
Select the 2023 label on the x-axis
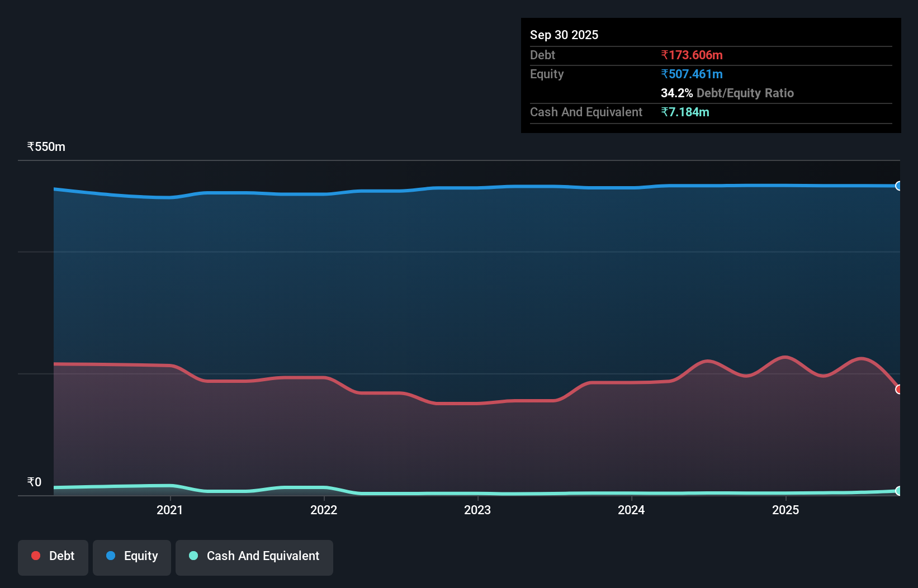478,510
